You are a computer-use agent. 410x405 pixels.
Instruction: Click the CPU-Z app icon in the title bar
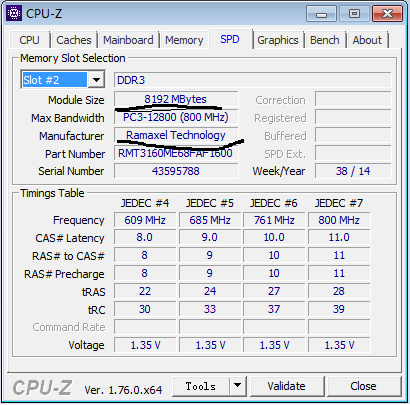pyautogui.click(x=14, y=14)
